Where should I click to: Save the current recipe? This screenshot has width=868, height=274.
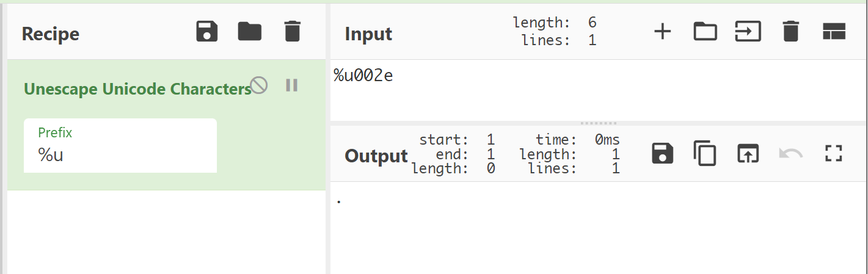click(207, 32)
